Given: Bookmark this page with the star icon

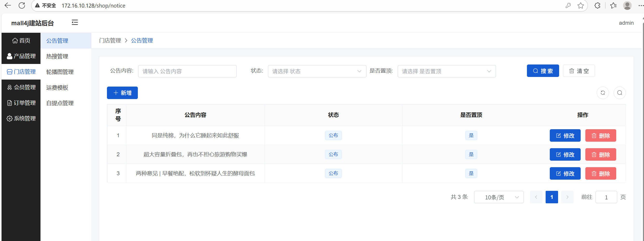Looking at the screenshot, I should click(581, 5).
